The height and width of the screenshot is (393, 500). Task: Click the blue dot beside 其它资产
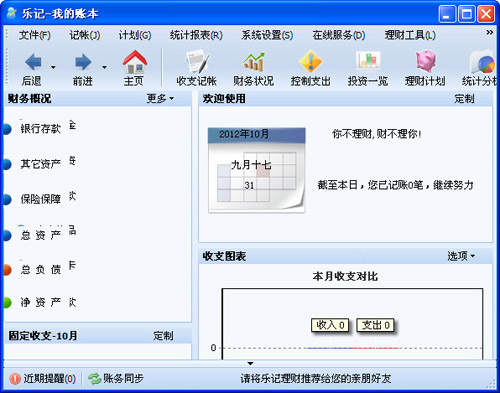7,164
